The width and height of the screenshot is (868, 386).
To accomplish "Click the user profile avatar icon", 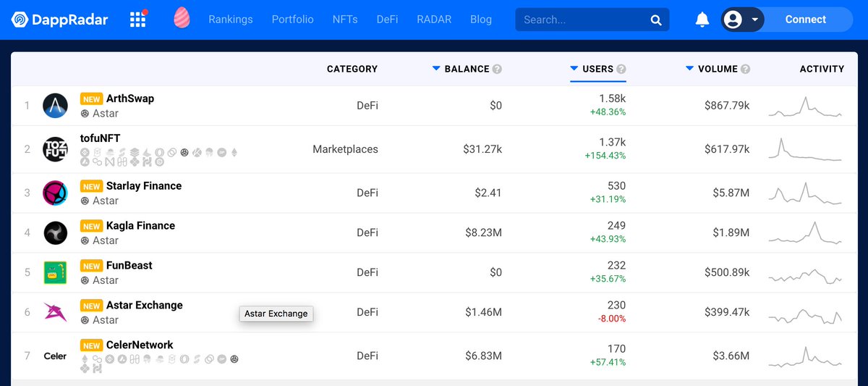I will (x=733, y=20).
